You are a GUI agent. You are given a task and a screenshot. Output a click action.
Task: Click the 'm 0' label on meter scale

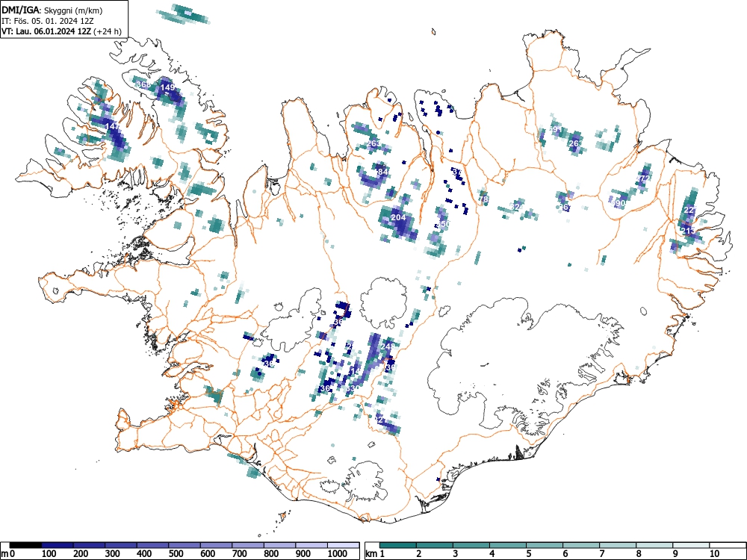coord(6,554)
